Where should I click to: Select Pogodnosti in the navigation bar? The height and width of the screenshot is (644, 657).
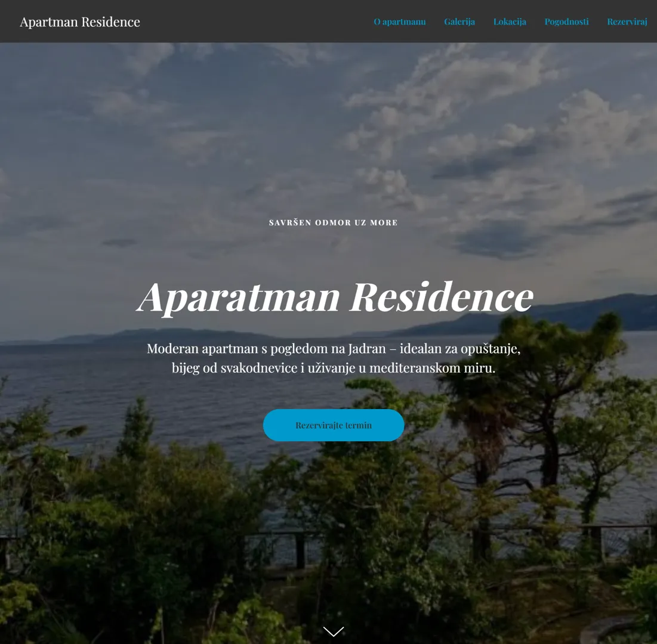(x=566, y=21)
